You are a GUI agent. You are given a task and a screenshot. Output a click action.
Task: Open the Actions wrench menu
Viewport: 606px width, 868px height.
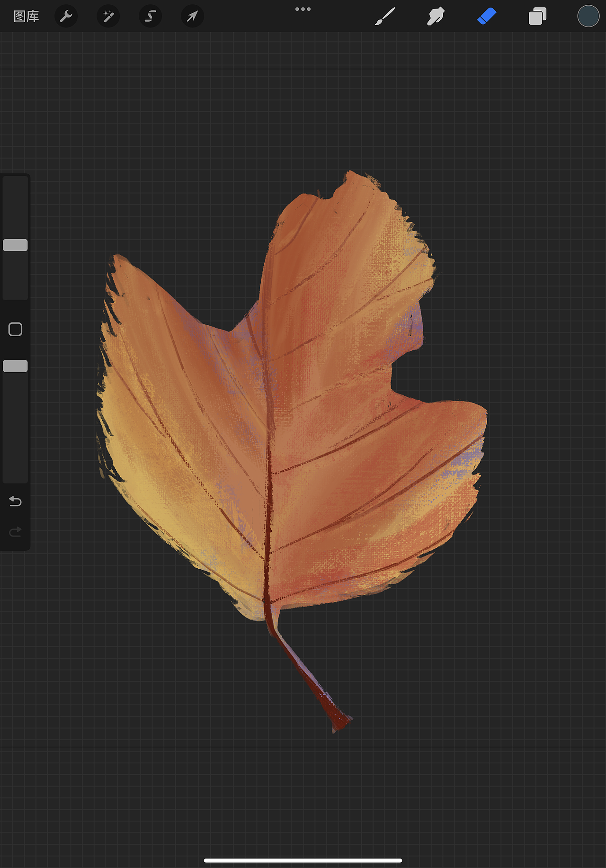(x=66, y=17)
